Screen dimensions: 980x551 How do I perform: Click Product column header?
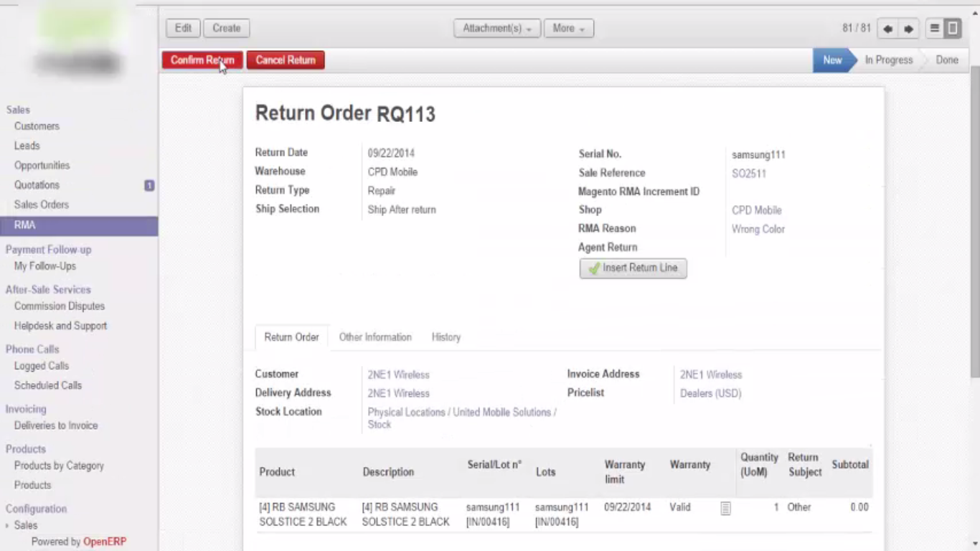point(277,472)
